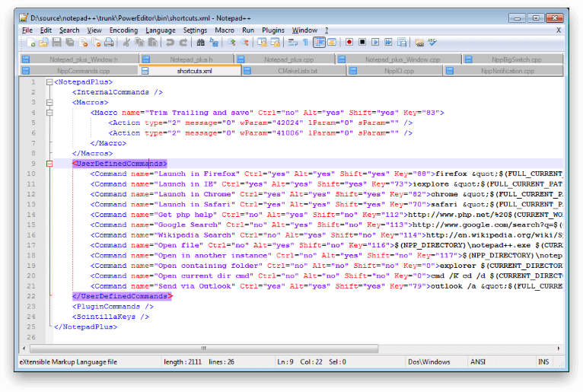Click the INS status bar indicator

[x=543, y=362]
